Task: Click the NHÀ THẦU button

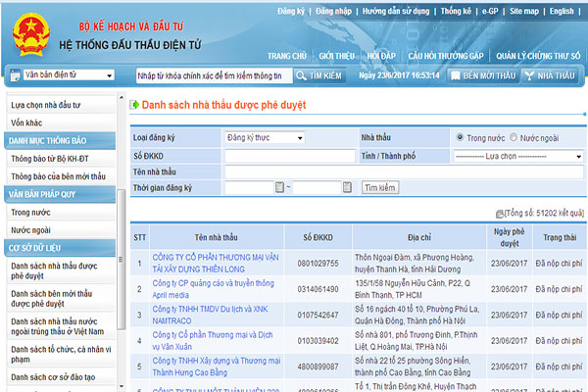Action: coord(550,75)
